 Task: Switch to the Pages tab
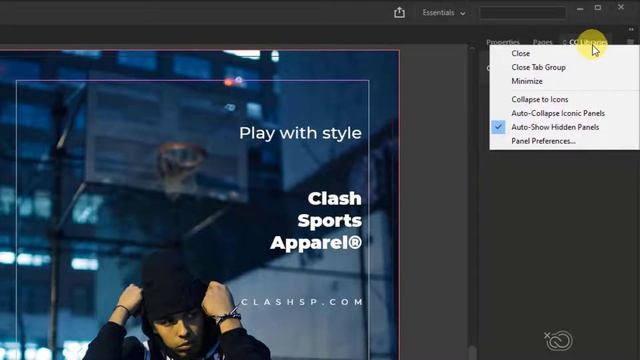click(x=542, y=42)
